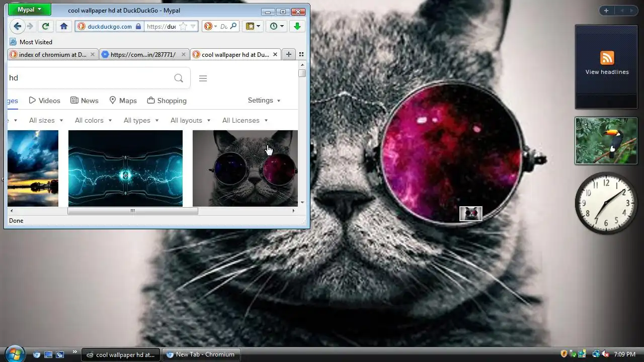Open the Bookmarks menu toolbar button
The height and width of the screenshot is (362, 644).
[x=253, y=26]
